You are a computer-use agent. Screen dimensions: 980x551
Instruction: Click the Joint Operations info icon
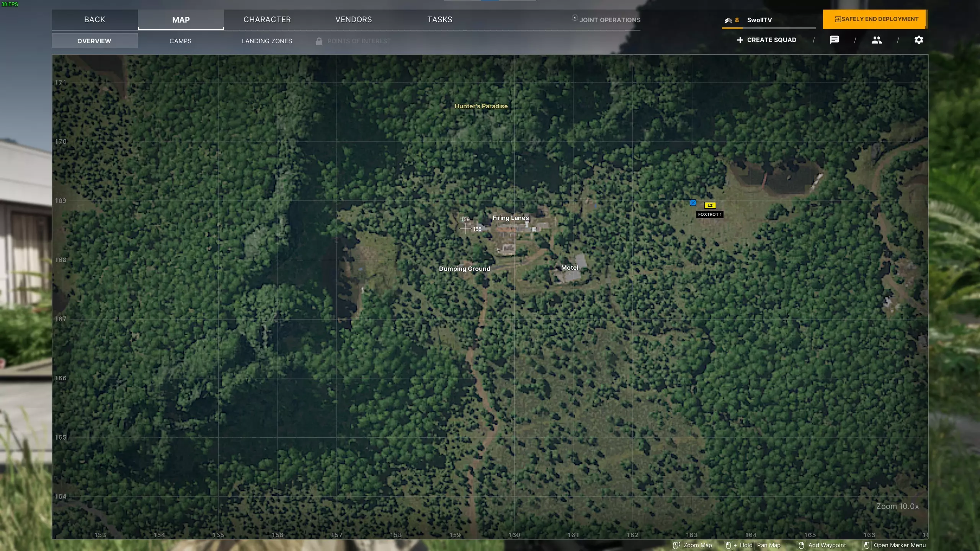(x=575, y=18)
